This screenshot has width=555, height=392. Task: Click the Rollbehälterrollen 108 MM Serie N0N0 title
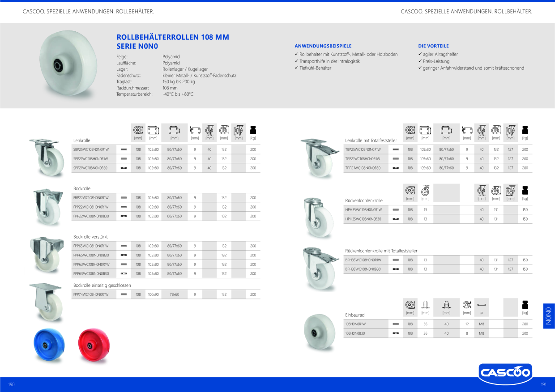point(173,42)
